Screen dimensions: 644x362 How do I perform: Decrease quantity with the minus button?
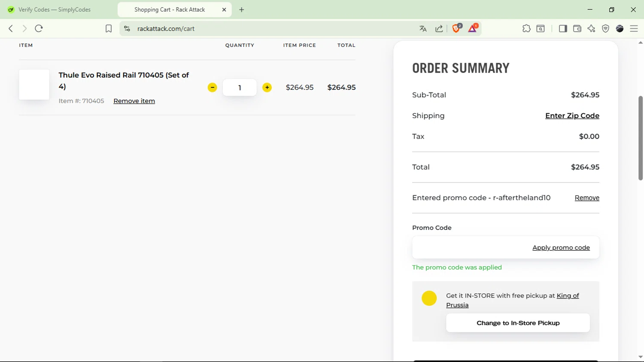[212, 88]
